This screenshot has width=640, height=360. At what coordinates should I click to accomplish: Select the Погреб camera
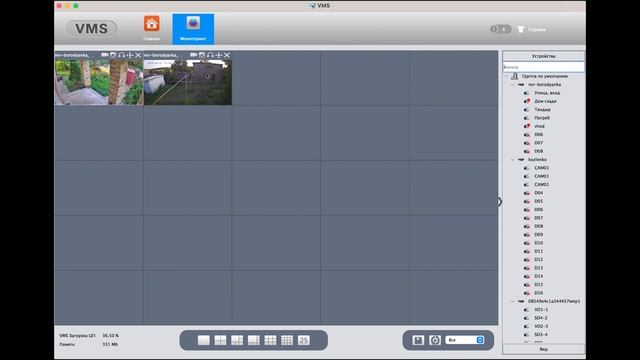click(542, 118)
